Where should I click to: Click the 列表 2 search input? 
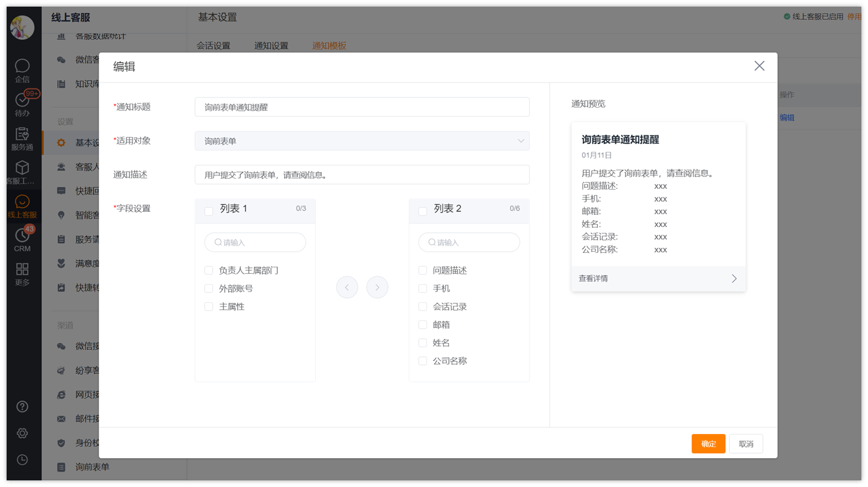tap(469, 243)
